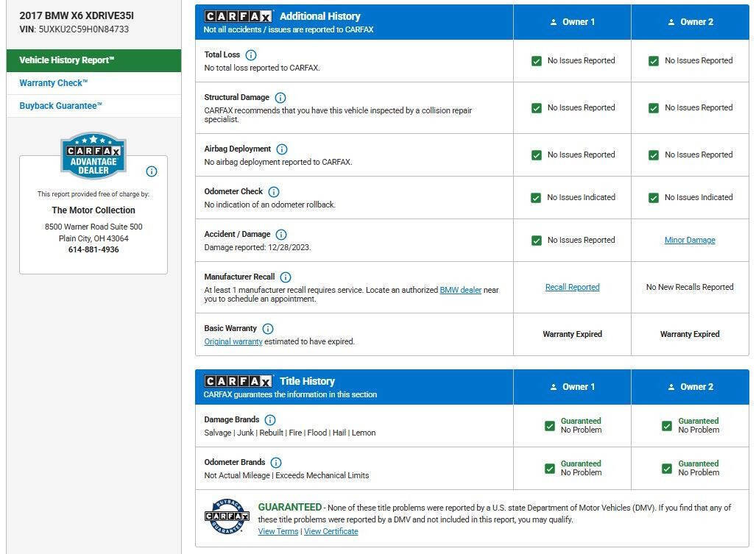Viewport: 756px width, 554px height.
Task: Click Owner 1 Total Loss green checkbox
Action: (537, 61)
